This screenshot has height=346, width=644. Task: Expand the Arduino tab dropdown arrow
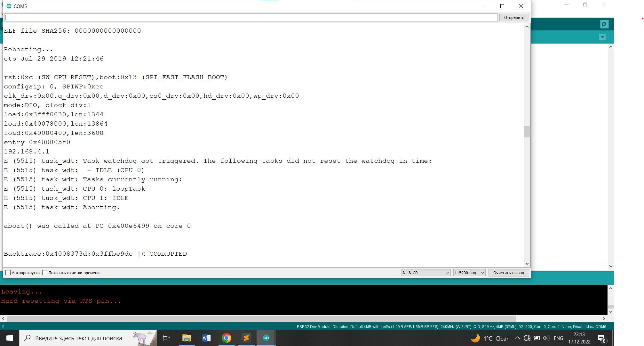pos(602,37)
